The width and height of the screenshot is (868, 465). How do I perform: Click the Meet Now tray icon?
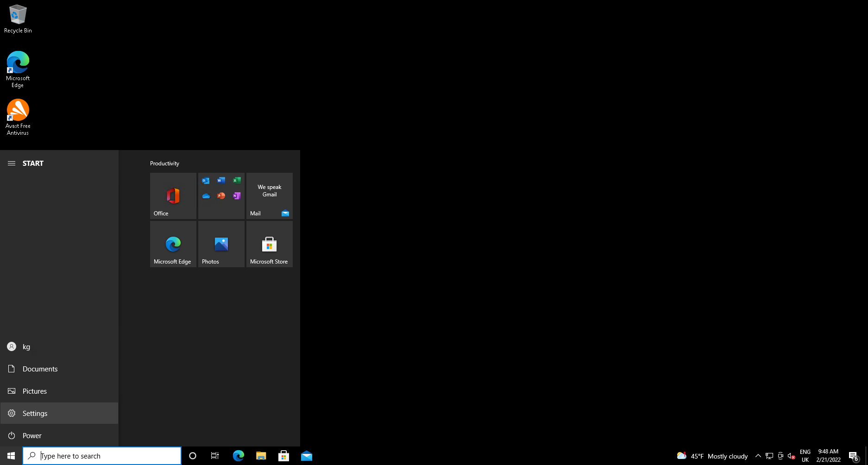780,456
